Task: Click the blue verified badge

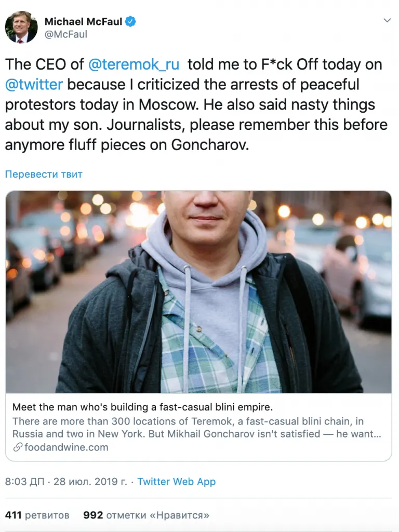Action: tap(131, 21)
